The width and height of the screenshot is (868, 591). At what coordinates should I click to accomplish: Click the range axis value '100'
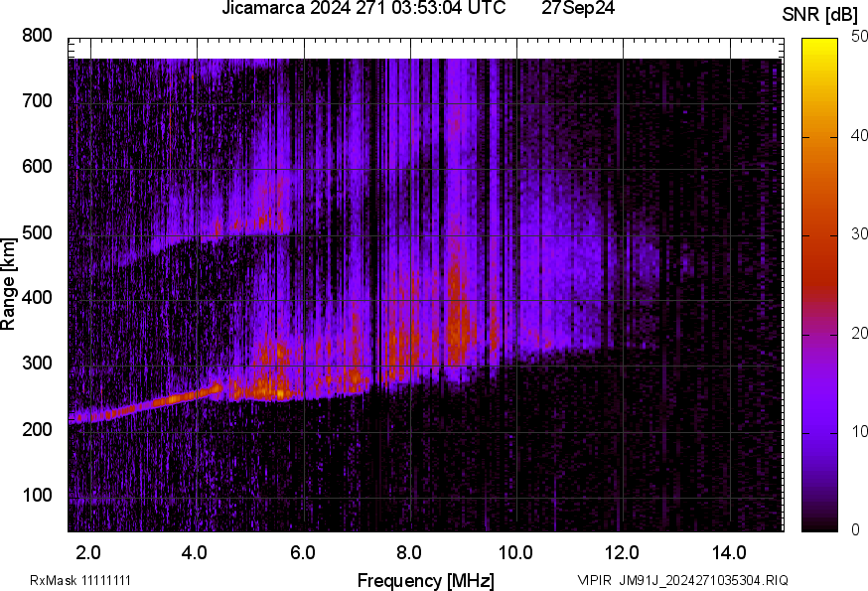pos(37,495)
